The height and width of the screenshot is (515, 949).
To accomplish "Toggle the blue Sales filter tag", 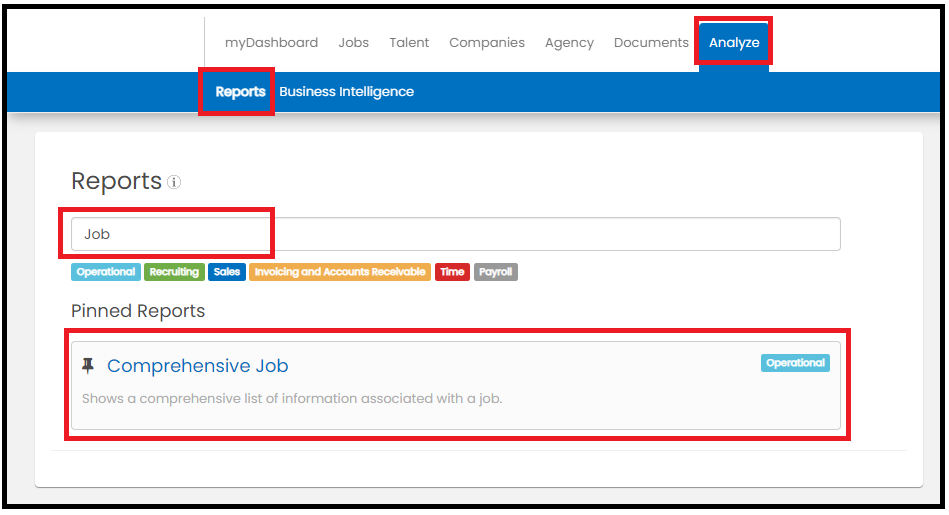I will [x=227, y=272].
